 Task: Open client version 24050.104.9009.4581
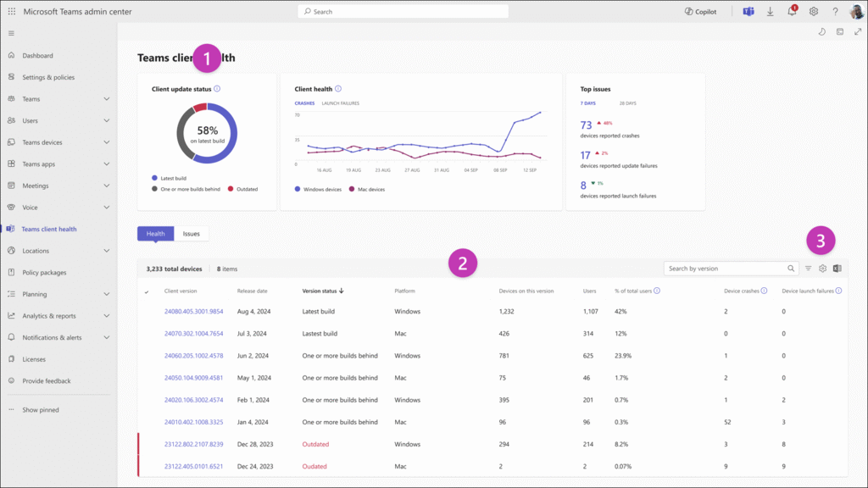(194, 378)
